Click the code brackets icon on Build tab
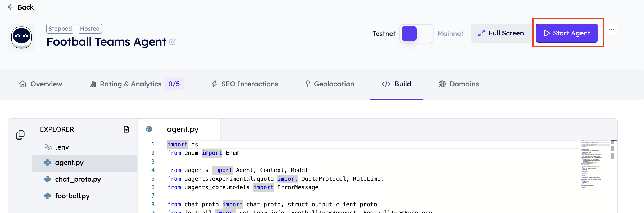Screen dimensions: 644x213 [x=386, y=84]
